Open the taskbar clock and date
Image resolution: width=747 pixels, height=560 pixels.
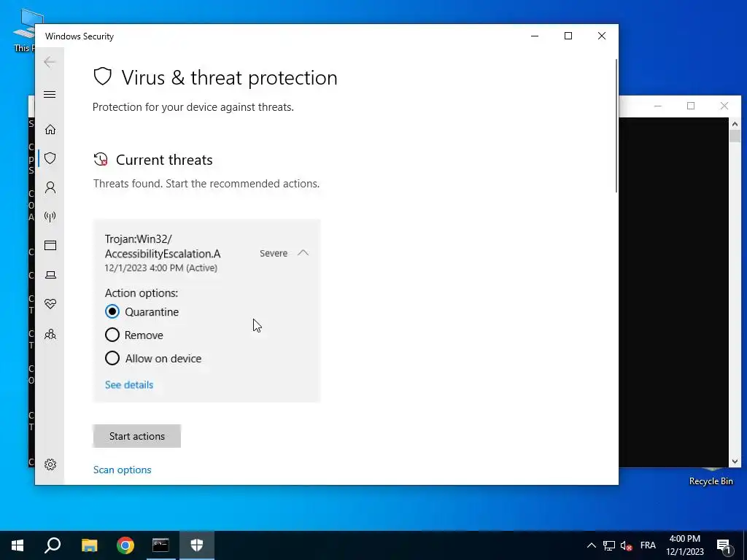tap(684, 545)
